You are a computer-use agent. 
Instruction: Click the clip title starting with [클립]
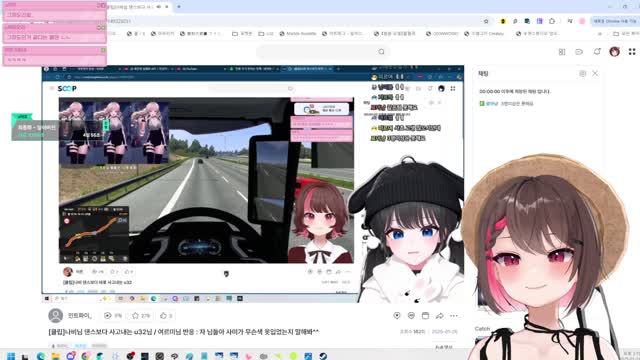point(184,332)
